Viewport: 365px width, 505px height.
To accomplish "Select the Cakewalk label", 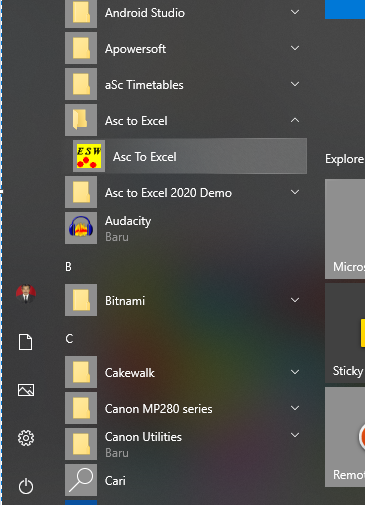I will 130,373.
